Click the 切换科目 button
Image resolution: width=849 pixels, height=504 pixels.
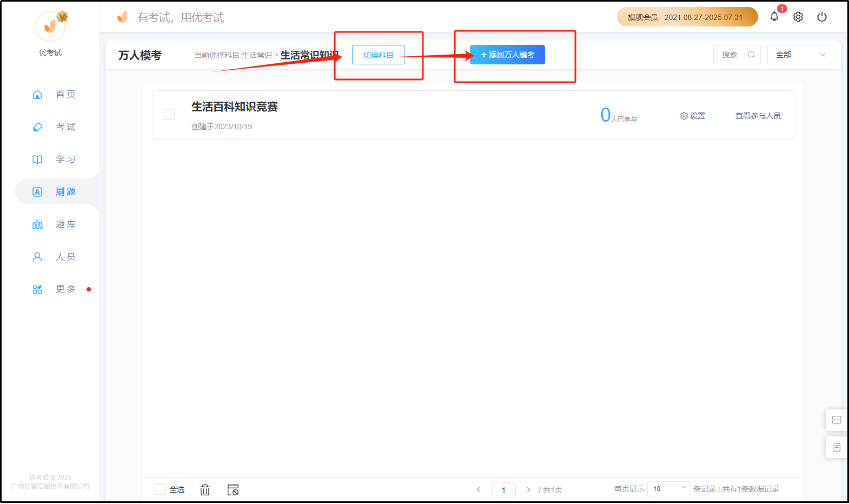point(379,55)
